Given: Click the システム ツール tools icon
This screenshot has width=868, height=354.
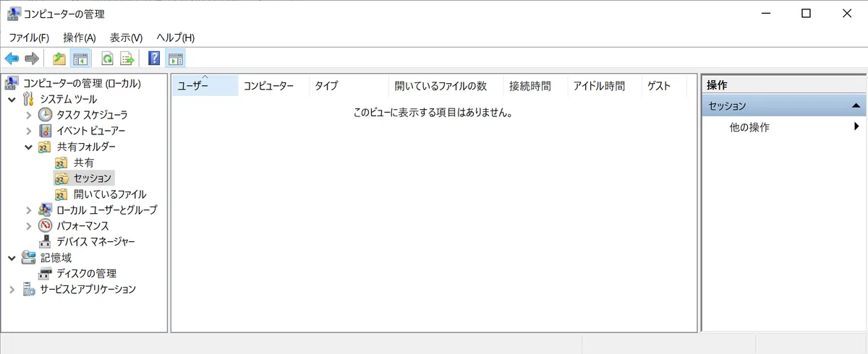Looking at the screenshot, I should pyautogui.click(x=28, y=99).
